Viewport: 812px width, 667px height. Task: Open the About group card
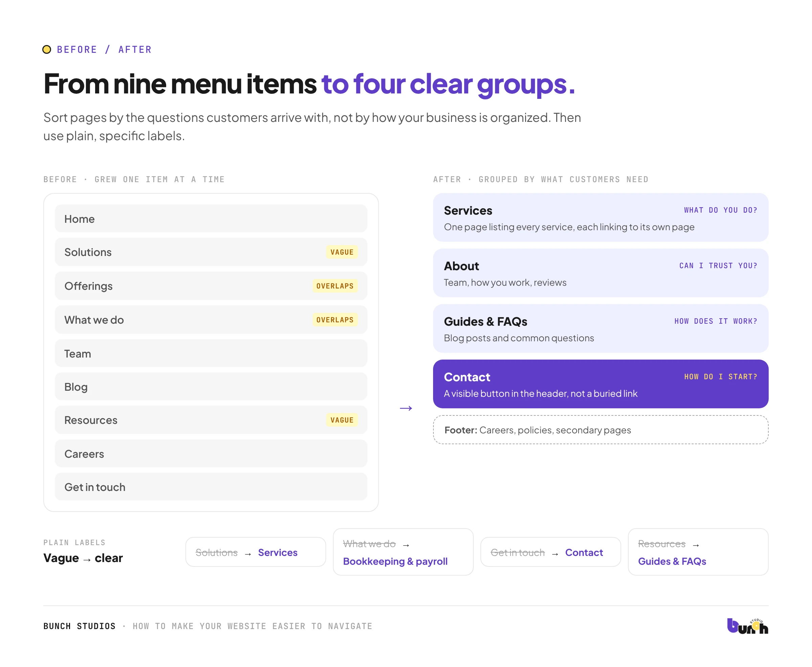tap(601, 273)
